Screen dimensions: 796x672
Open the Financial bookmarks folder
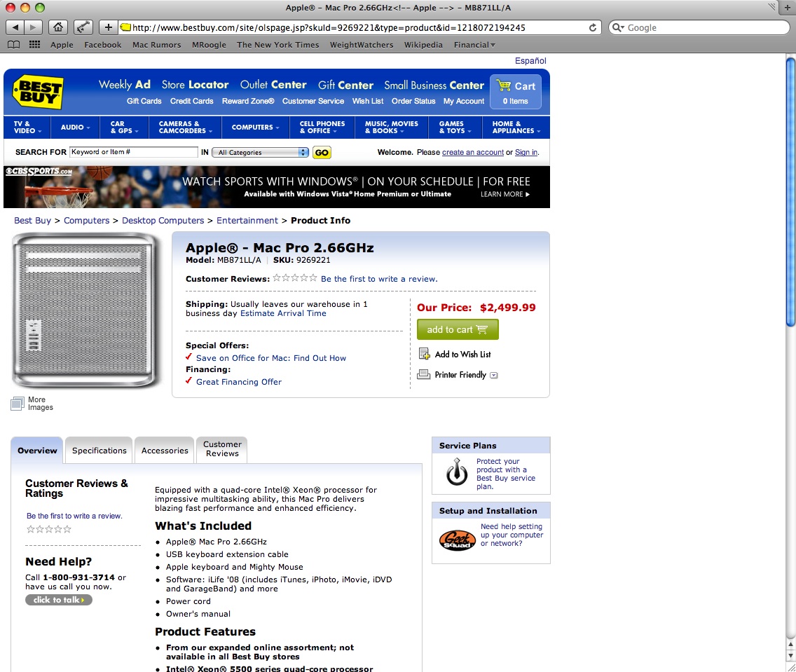point(474,45)
